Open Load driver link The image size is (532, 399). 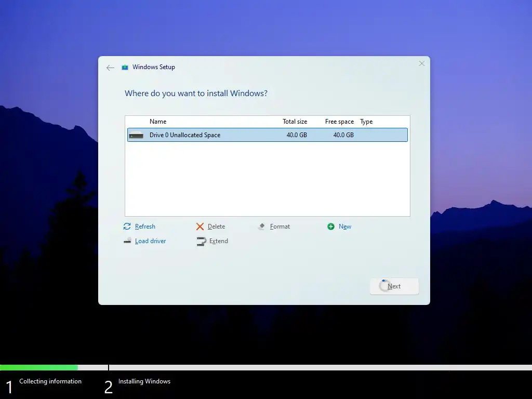click(150, 241)
